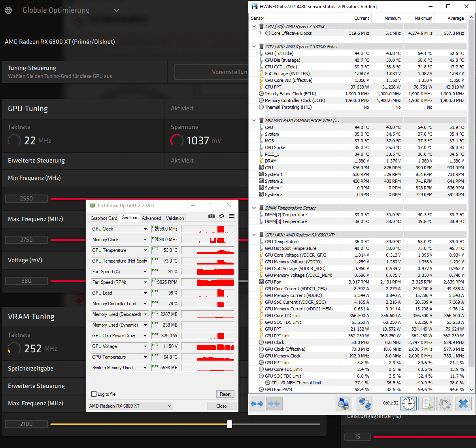The width and height of the screenshot is (476, 448).
Task: Click the clock reset icon in HWiNFO
Action: pyautogui.click(x=409, y=404)
